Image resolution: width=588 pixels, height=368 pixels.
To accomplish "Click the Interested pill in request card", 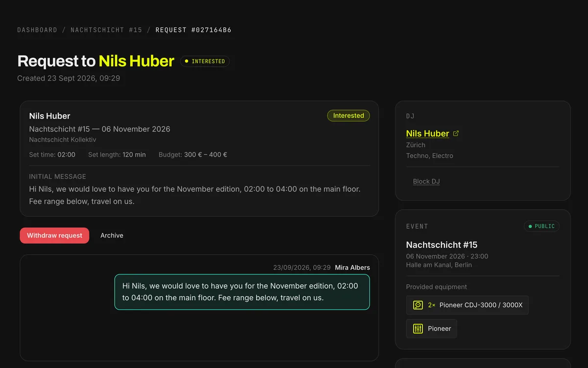I will 348,116.
